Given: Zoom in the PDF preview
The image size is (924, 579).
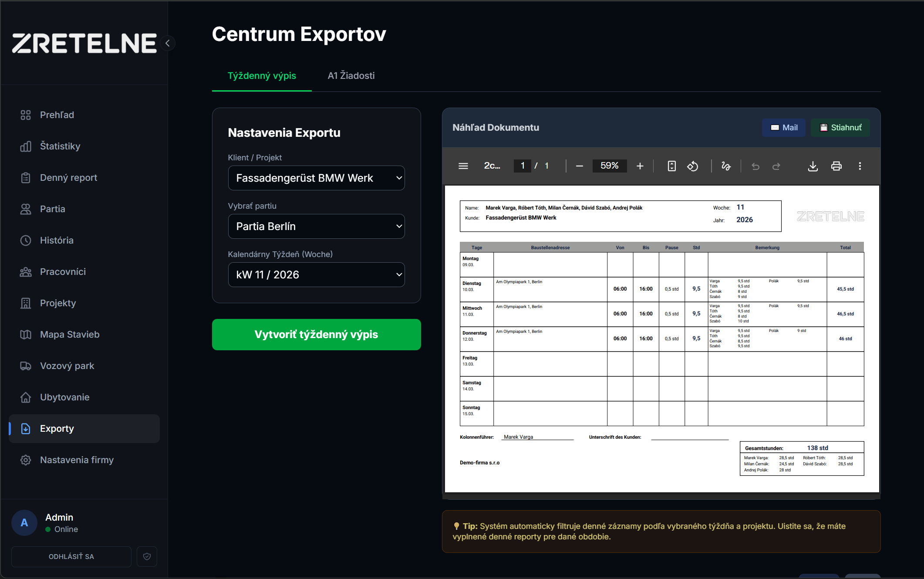Looking at the screenshot, I should pyautogui.click(x=640, y=166).
